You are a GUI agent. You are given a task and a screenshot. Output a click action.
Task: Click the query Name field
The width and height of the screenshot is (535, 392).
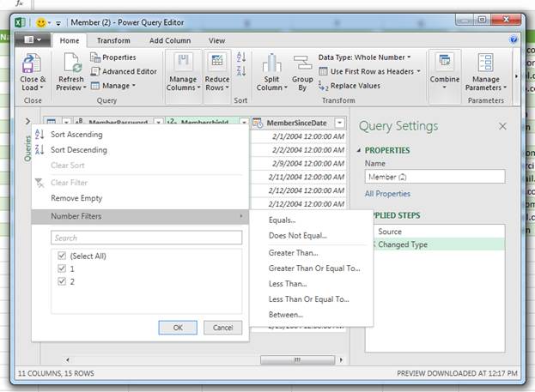435,177
